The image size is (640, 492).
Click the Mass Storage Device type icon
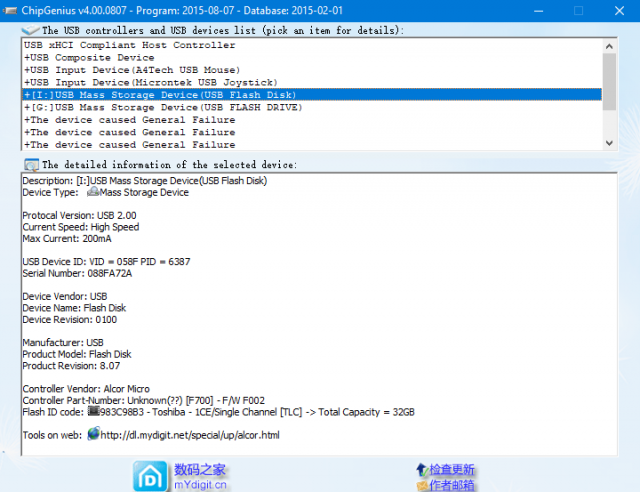[93, 191]
